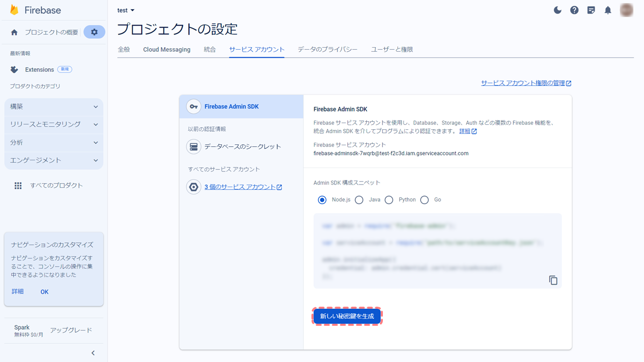
Task: Click the service account email address
Action: pos(391,153)
